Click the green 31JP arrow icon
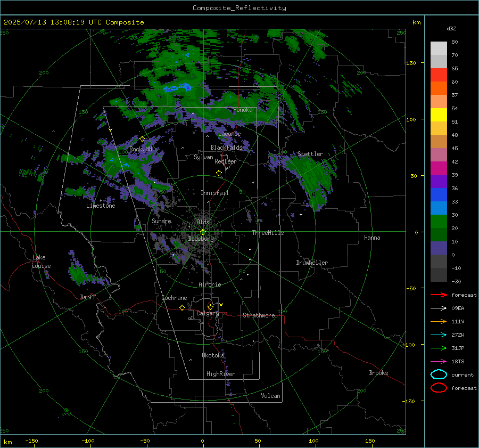 click(439, 348)
